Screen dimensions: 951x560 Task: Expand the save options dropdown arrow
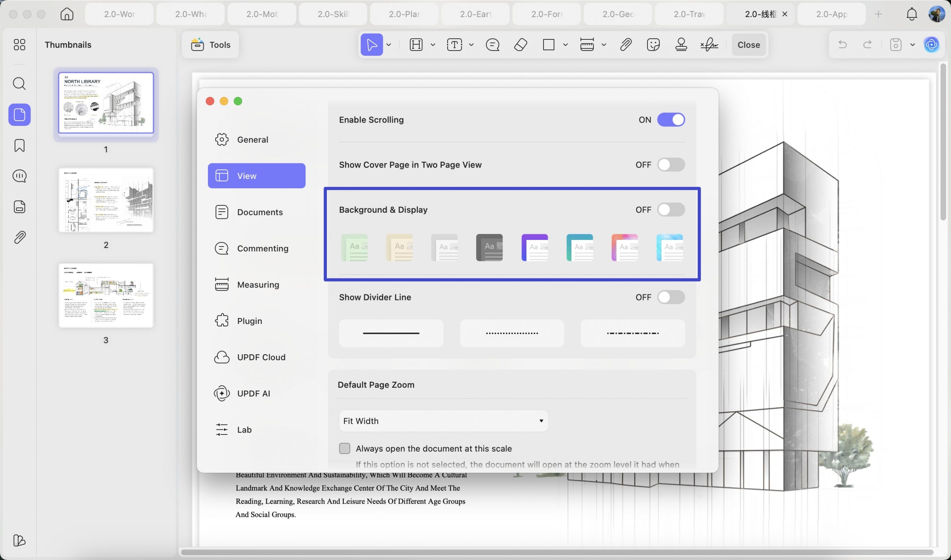[912, 45]
